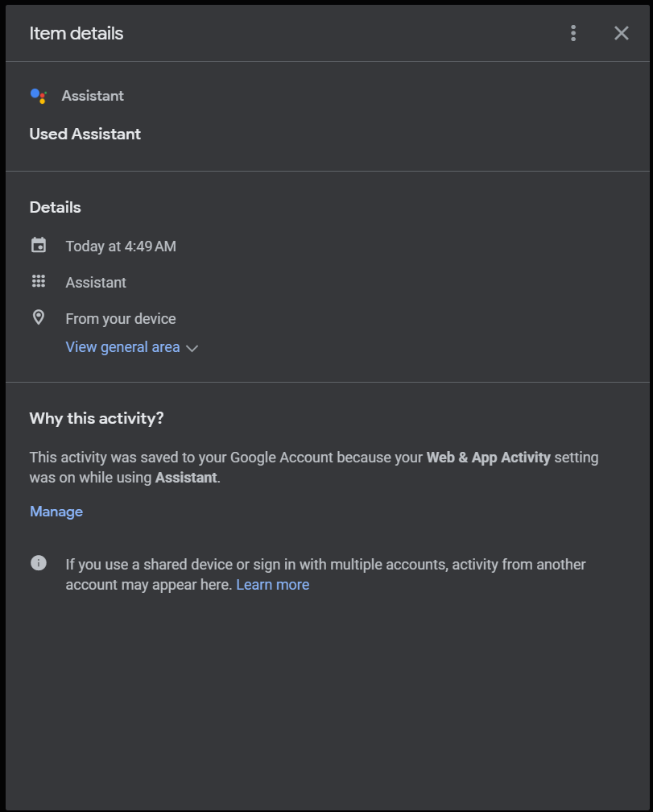Click the Google Assistant colored logo
This screenshot has width=653, height=812.
pyautogui.click(x=39, y=96)
